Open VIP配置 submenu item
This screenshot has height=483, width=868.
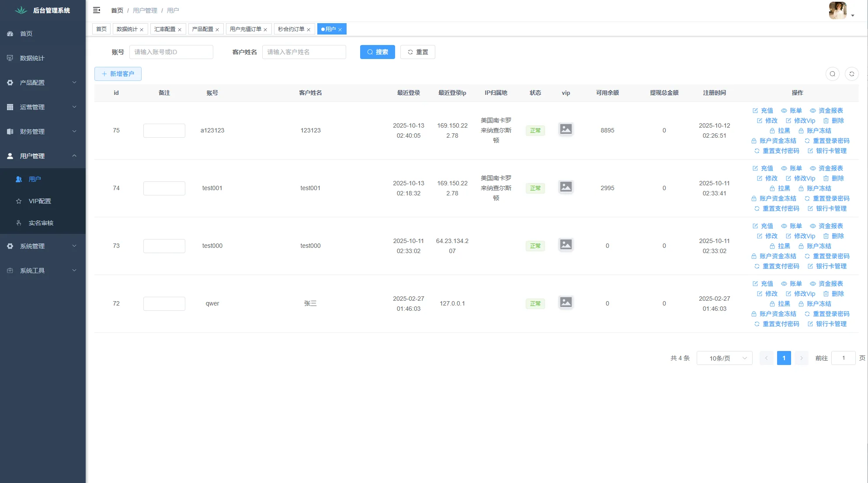point(40,201)
